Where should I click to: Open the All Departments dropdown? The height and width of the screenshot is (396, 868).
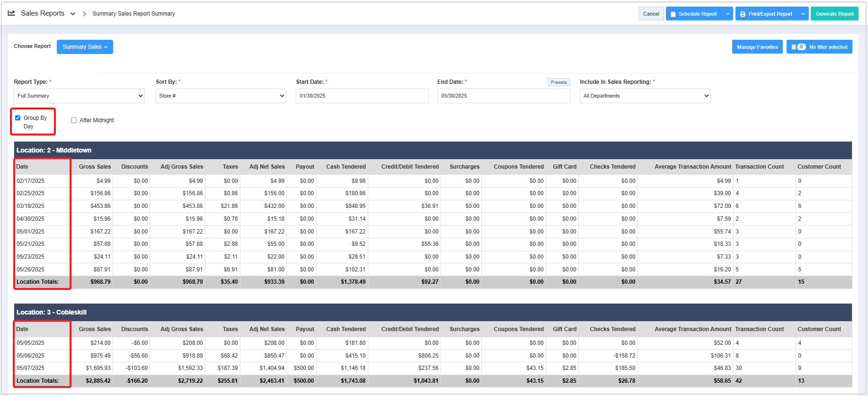point(645,96)
